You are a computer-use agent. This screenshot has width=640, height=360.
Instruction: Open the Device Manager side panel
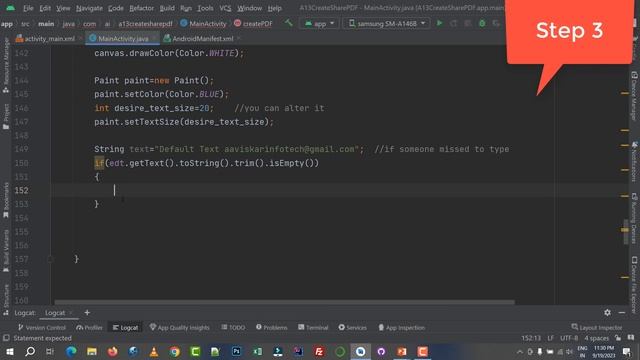click(634, 96)
